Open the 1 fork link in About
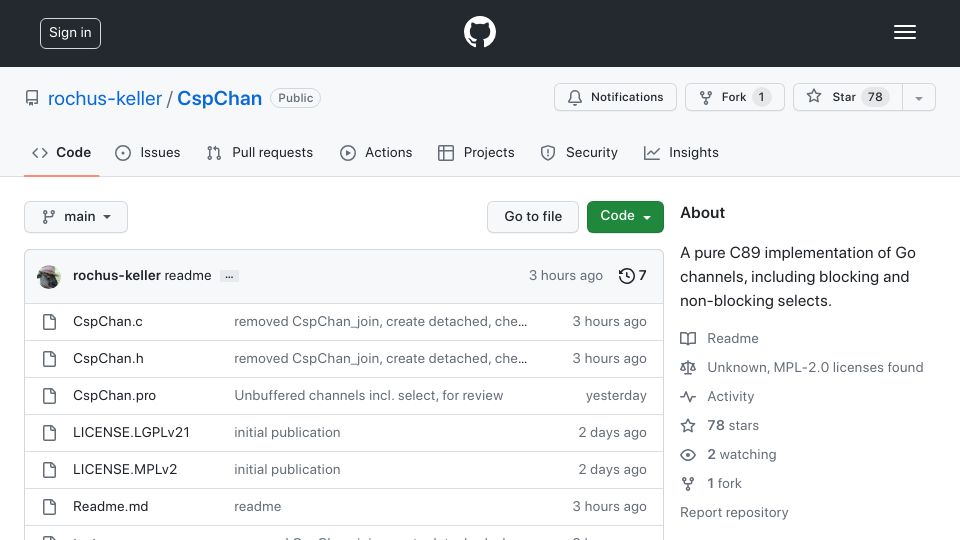This screenshot has width=960, height=540. (711, 484)
